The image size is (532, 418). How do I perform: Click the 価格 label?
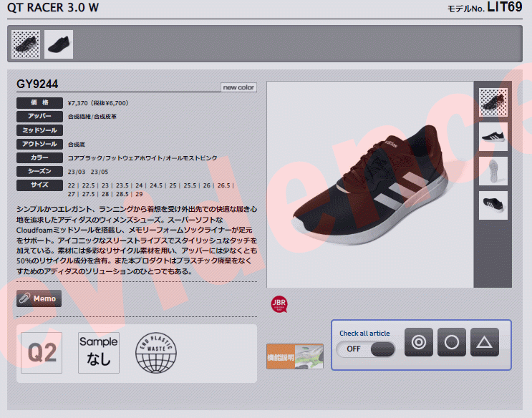39,103
